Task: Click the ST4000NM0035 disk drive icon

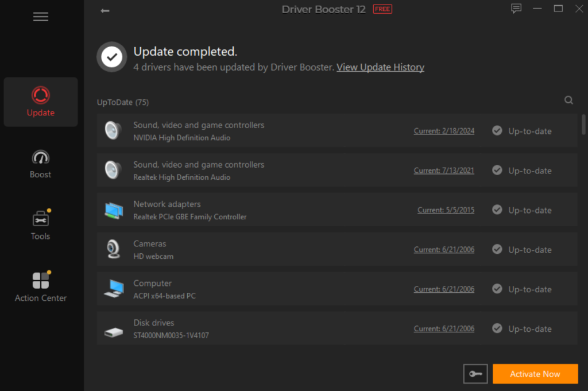Action: pos(113,328)
